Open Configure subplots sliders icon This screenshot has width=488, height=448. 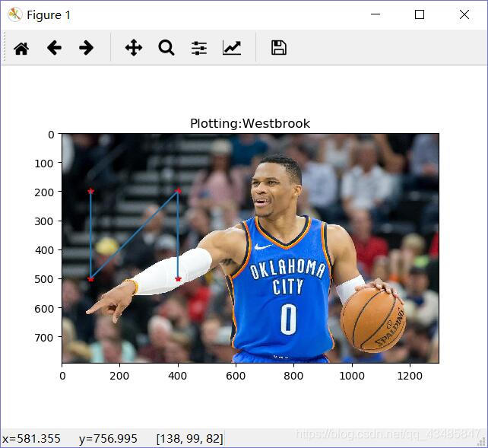(x=199, y=48)
